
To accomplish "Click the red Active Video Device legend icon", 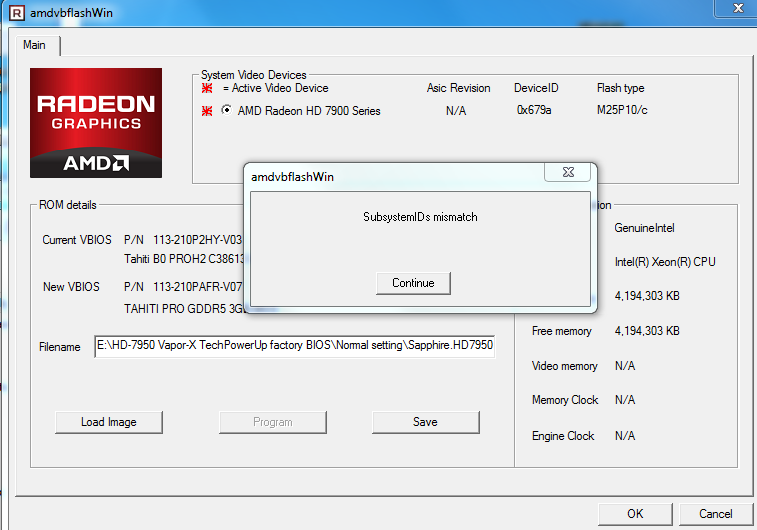I will click(207, 88).
